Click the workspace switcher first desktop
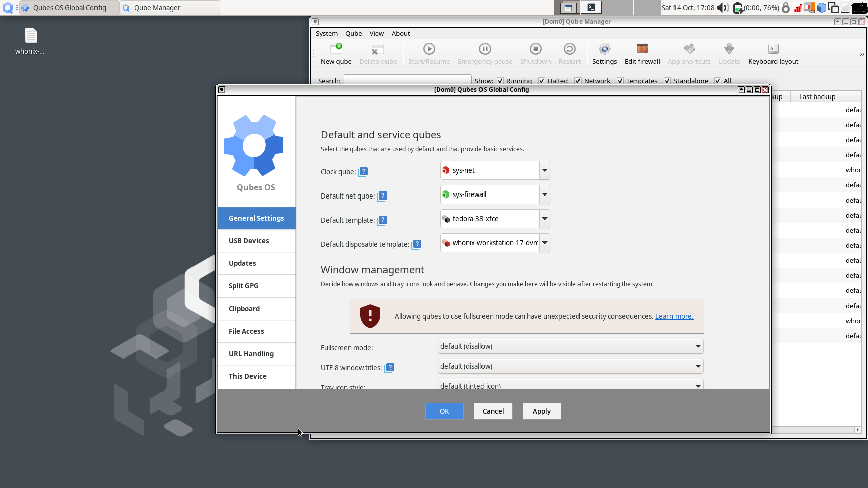Image resolution: width=868 pixels, height=488 pixels. pos(567,8)
